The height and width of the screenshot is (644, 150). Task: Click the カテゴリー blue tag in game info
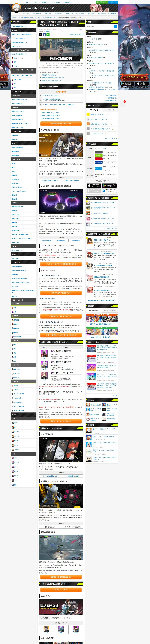point(98,169)
